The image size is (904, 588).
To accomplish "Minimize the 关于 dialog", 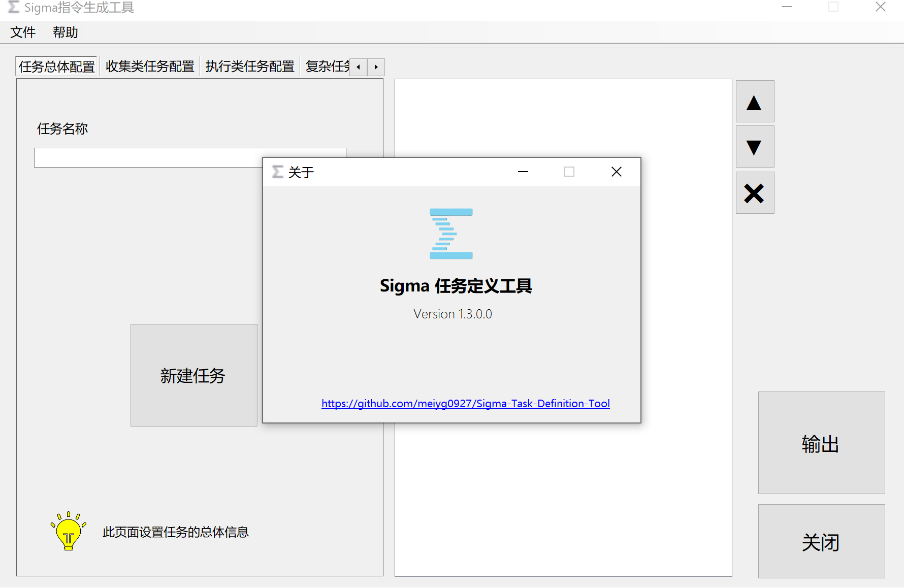I will point(523,172).
